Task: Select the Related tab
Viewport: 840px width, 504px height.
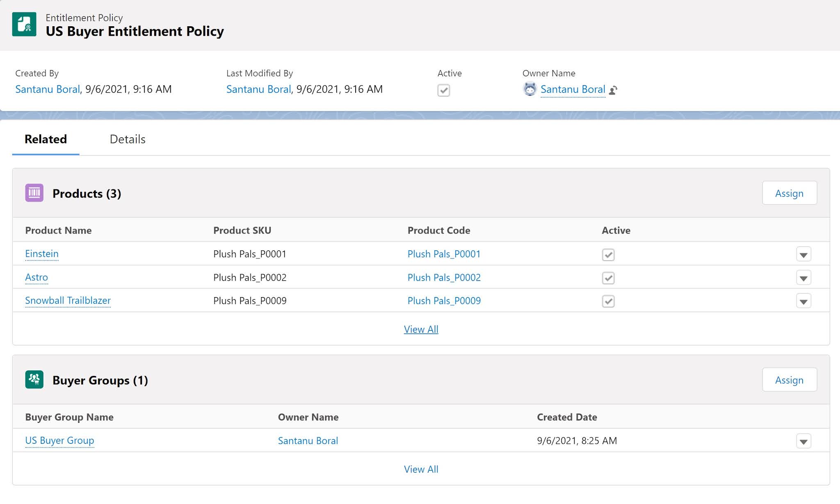Action: (x=46, y=139)
